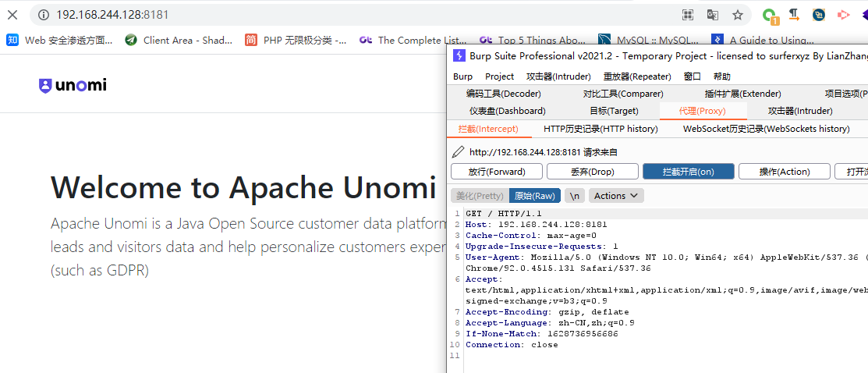Image resolution: width=868 pixels, height=373 pixels.
Task: Open the Project menu in Burp
Action: coord(499,76)
